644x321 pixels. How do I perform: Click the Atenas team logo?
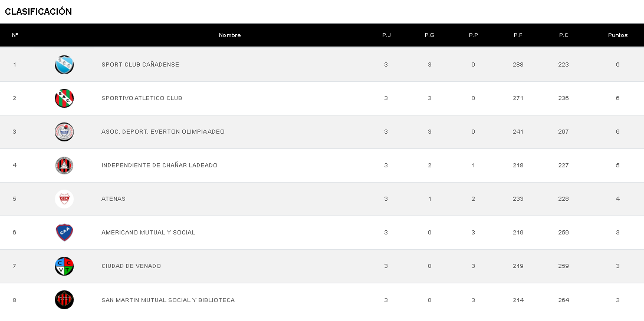click(x=64, y=198)
